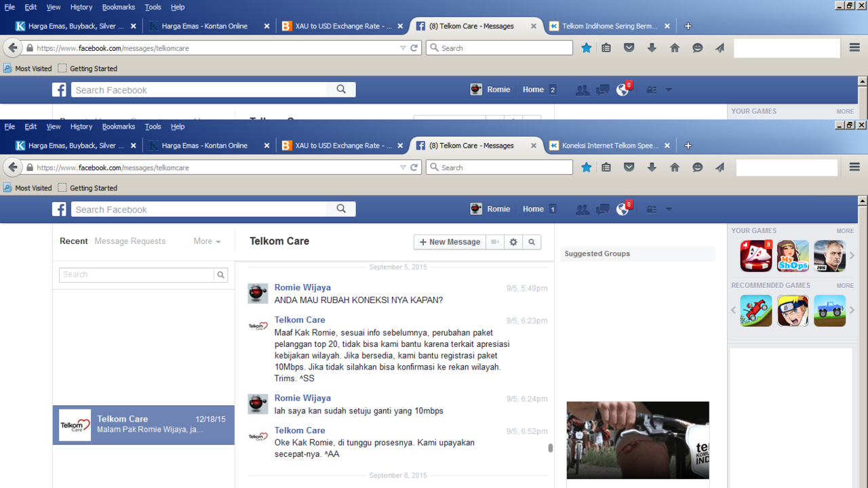
Task: Open the URL history dropdown in back window
Action: 403,48
